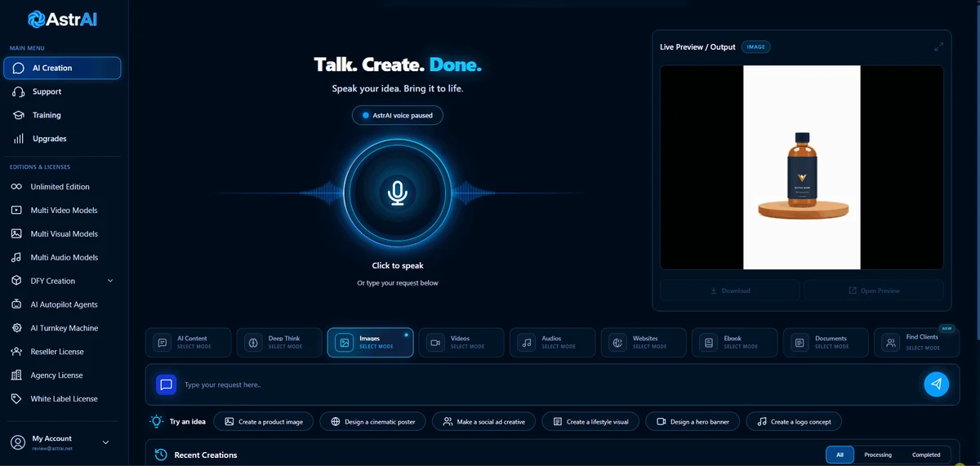980x466 pixels.
Task: Download the generated output
Action: click(730, 291)
